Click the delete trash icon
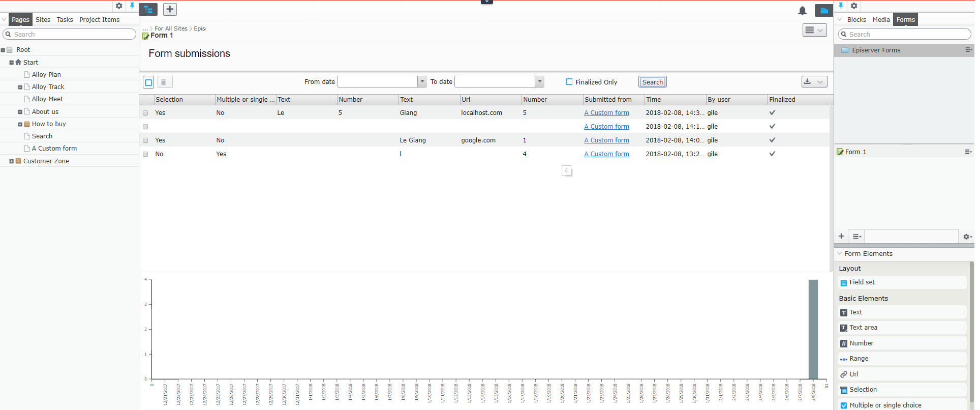This screenshot has width=980, height=410. point(164,82)
